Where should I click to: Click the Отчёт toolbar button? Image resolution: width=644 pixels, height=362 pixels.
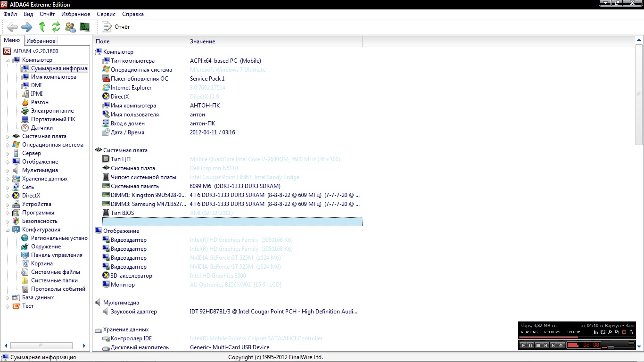tap(116, 27)
